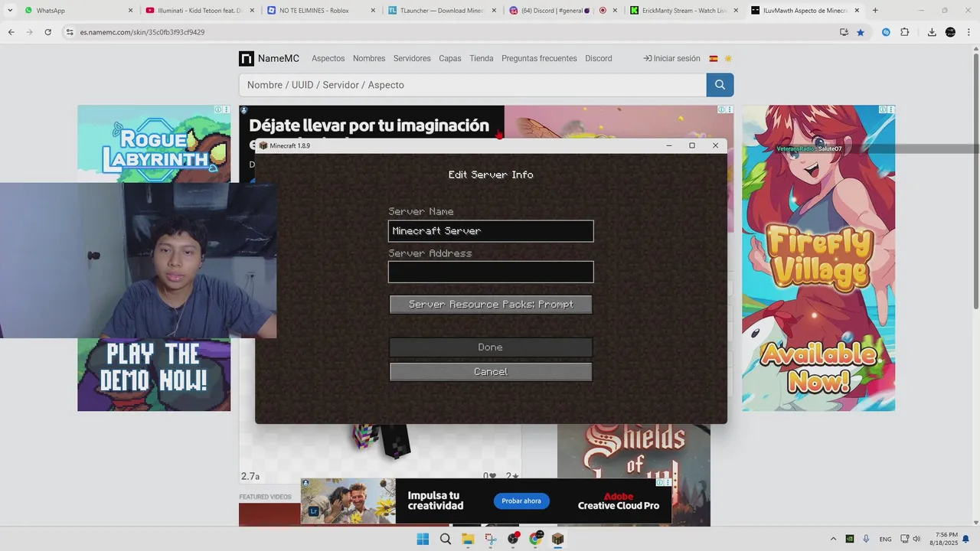The width and height of the screenshot is (980, 551).
Task: Go back in browser history
Action: (x=11, y=32)
